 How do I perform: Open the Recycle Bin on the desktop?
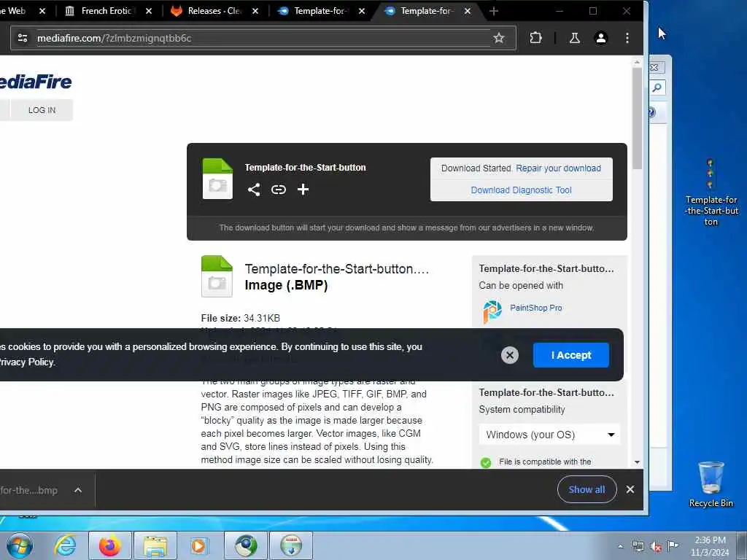click(711, 484)
